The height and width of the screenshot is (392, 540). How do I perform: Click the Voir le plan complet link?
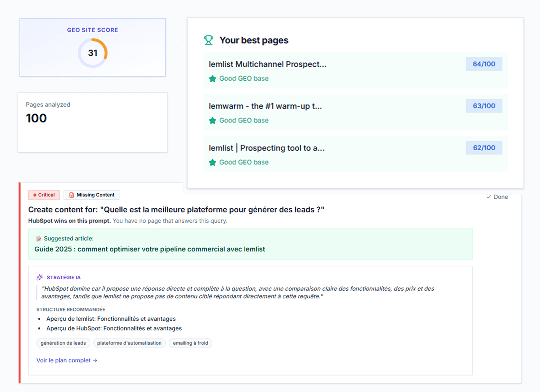(63, 360)
